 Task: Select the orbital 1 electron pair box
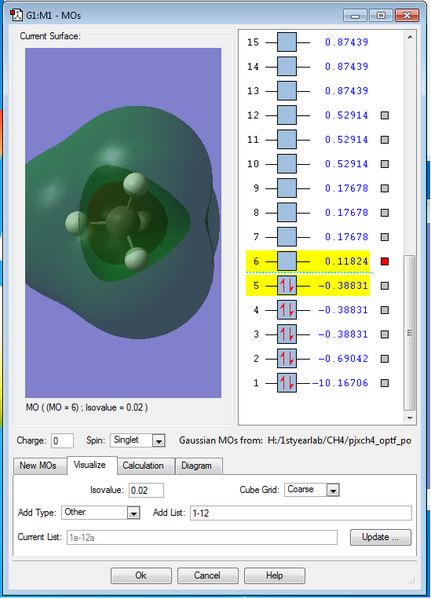[287, 383]
